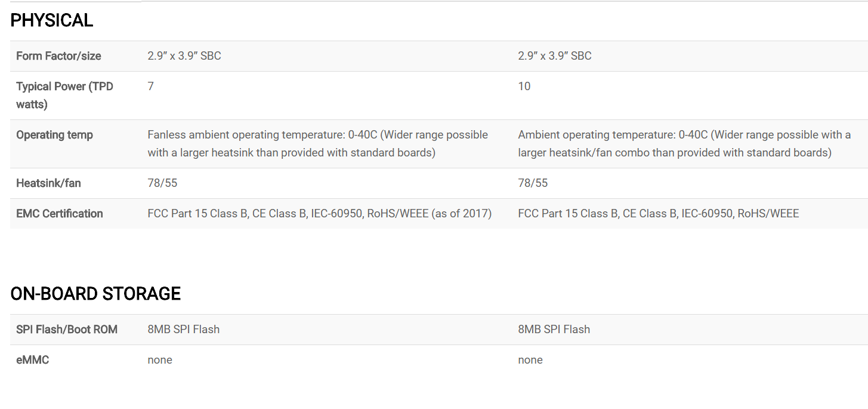Click the first column 8MB SPI Flash value
Screen dimensions: 868x409
[x=184, y=330]
